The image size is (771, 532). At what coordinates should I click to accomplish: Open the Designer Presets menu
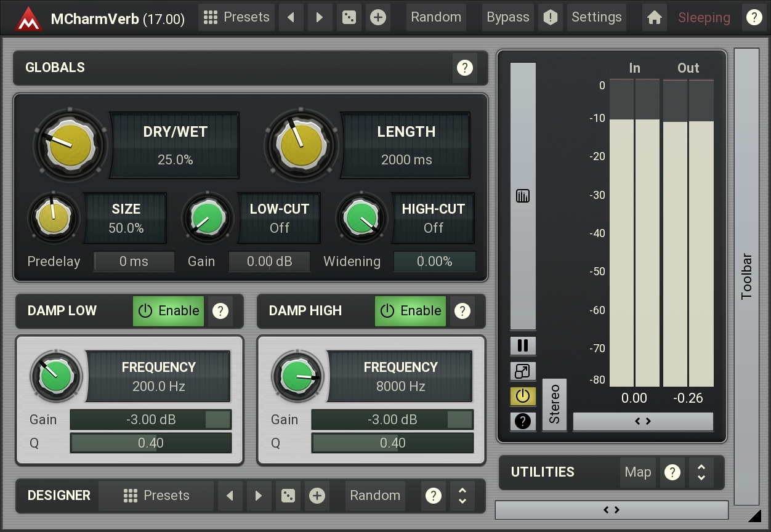(156, 496)
